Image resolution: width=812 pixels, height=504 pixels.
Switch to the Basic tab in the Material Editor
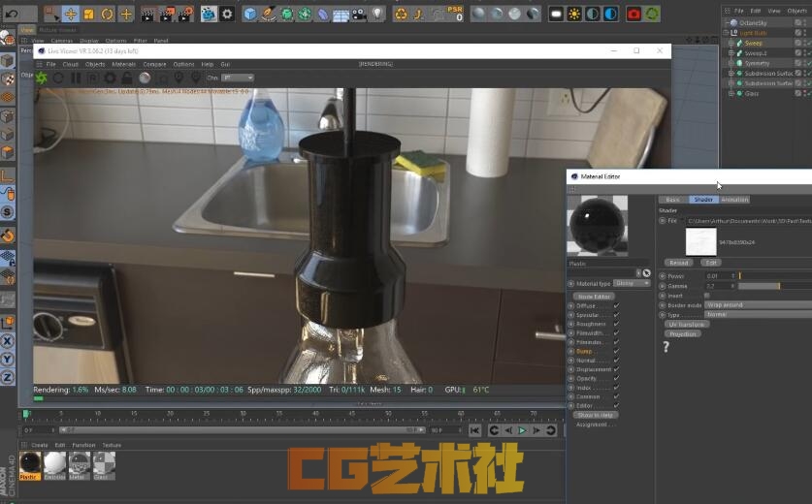(672, 200)
